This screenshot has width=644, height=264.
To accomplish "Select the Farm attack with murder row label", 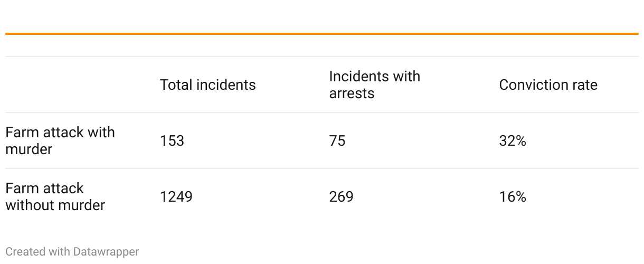I will pyautogui.click(x=60, y=140).
